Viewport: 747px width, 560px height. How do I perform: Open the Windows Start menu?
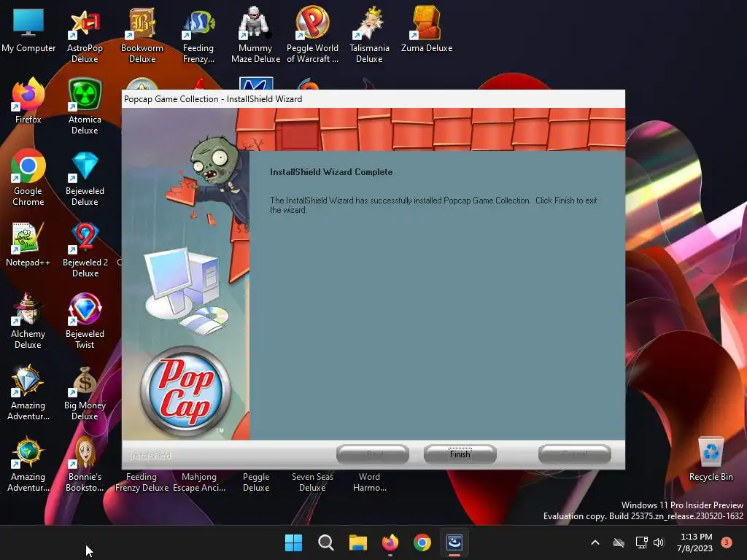click(x=293, y=542)
